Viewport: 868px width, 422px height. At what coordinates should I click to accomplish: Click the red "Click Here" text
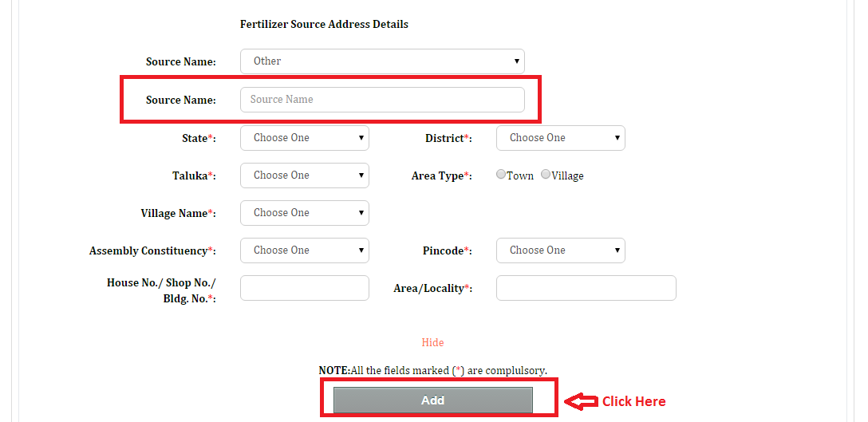tap(633, 401)
